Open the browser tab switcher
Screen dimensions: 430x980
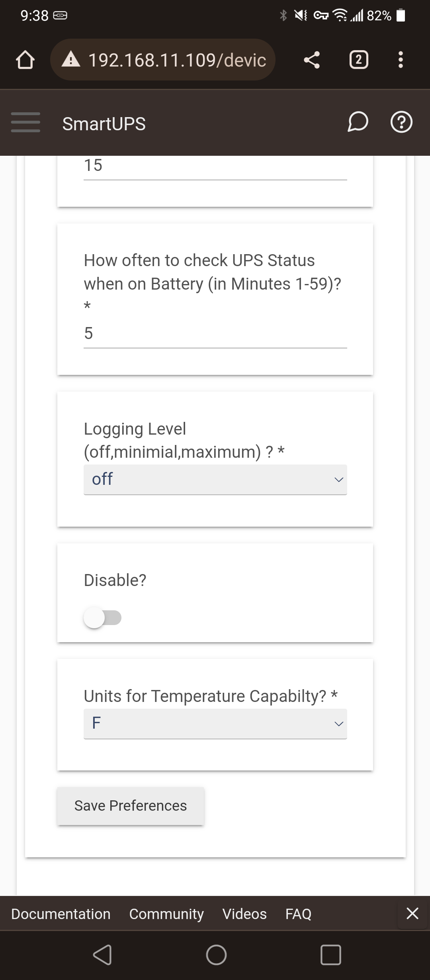coord(358,60)
